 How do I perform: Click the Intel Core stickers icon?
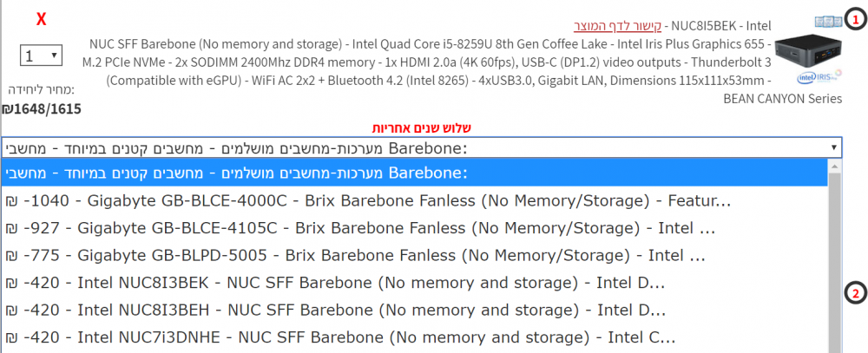pos(829,23)
